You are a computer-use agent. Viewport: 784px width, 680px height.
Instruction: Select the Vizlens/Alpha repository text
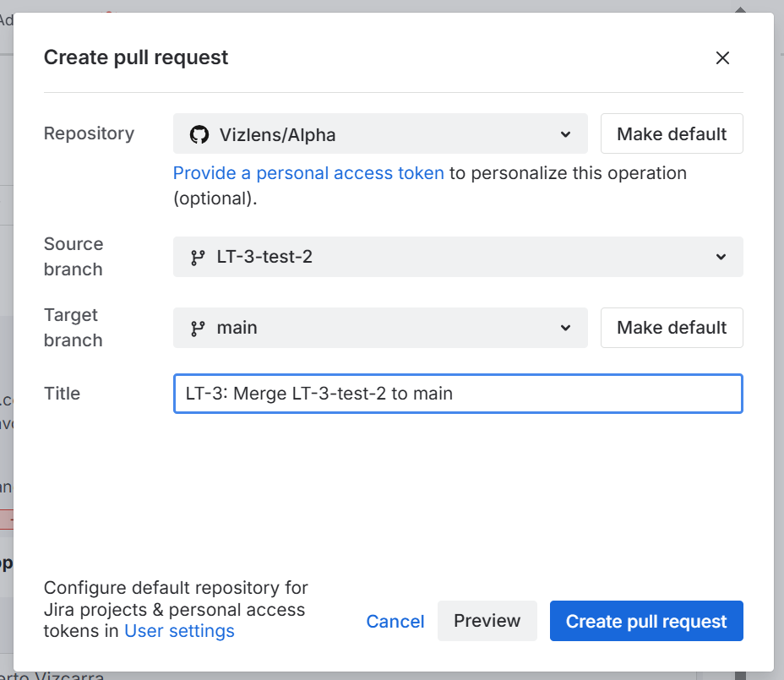(x=277, y=134)
